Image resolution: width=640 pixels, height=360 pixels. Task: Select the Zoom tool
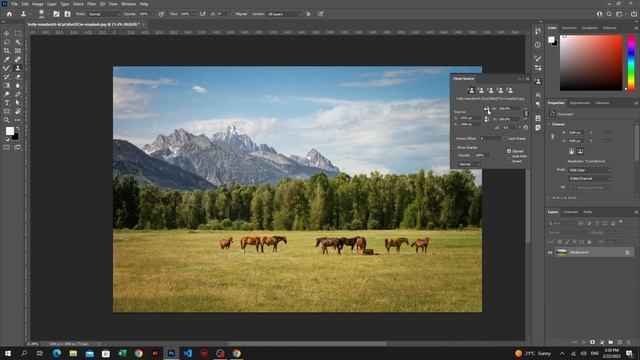pyautogui.click(x=7, y=120)
